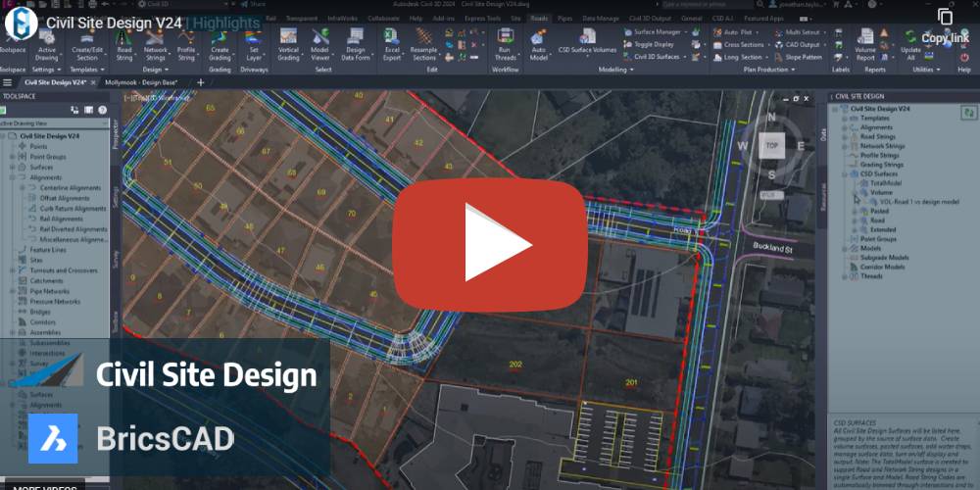This screenshot has width=980, height=490.
Task: Play the Civil Site Design V24 video
Action: point(490,245)
